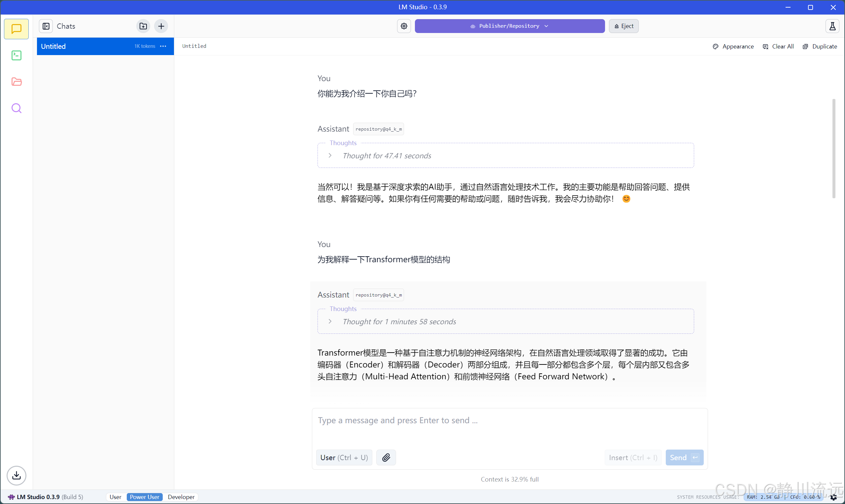Expand the 47.41 seconds thought block
845x504 pixels.
330,156
